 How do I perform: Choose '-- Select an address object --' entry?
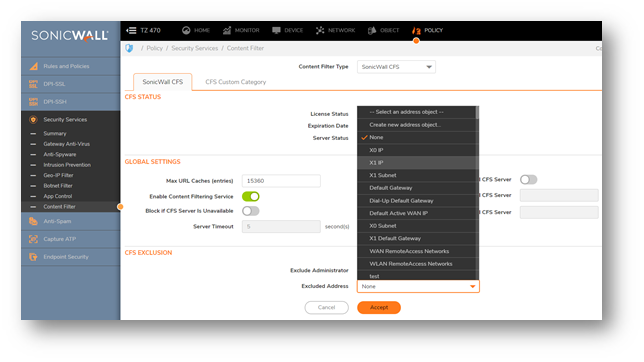417,112
